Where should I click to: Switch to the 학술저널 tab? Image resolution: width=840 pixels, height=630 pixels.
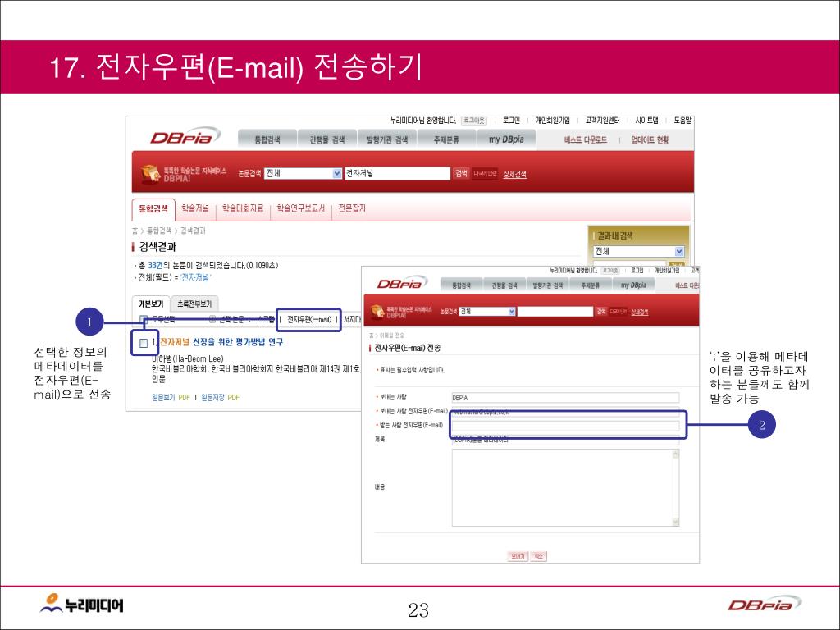(x=195, y=208)
